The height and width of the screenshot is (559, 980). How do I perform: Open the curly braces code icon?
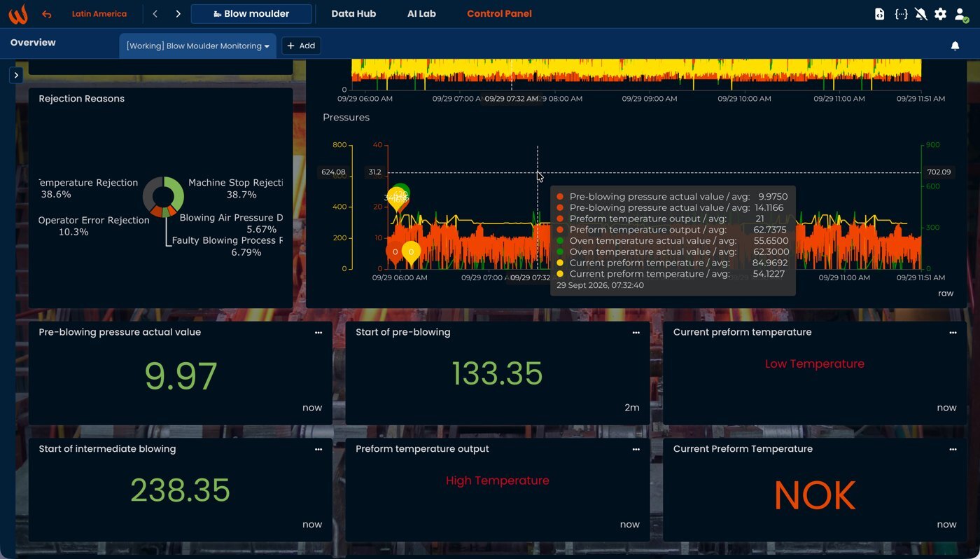point(902,14)
